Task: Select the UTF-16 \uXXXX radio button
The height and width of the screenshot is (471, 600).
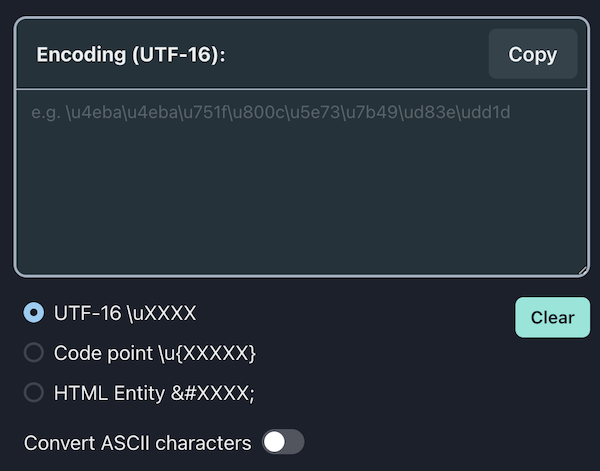Action: (x=34, y=313)
